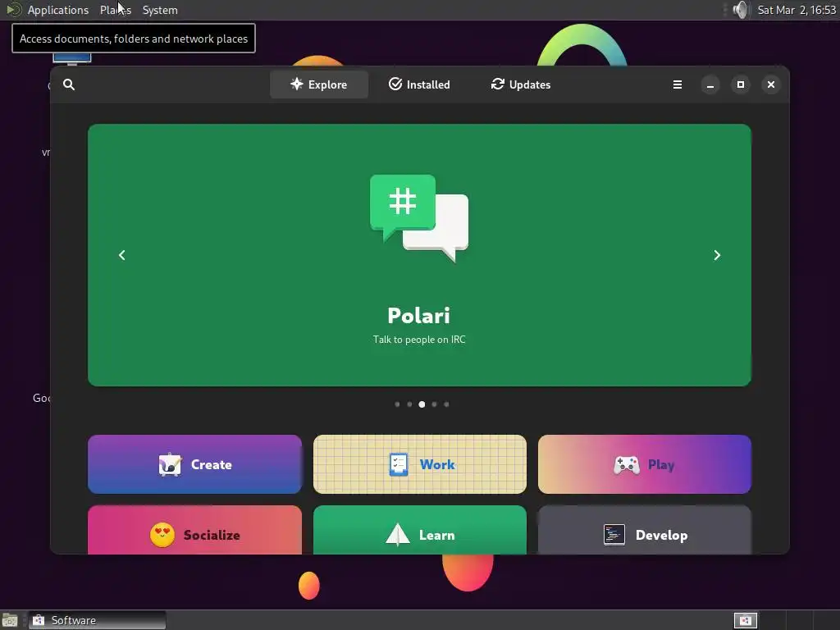The image size is (840, 630).
Task: Open the Develop category
Action: pos(645,531)
